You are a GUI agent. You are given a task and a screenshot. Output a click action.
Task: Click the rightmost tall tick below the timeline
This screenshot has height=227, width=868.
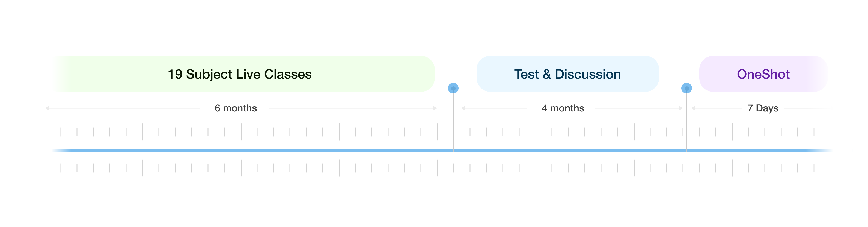[732, 168]
